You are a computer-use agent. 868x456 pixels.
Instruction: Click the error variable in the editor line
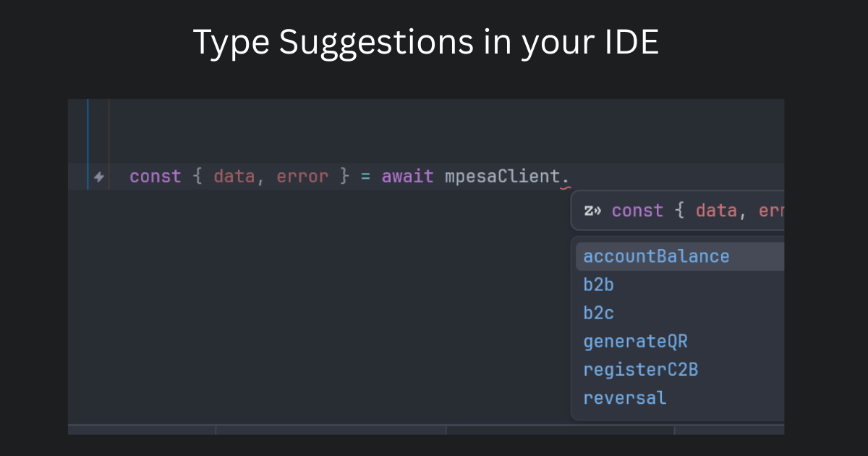pyautogui.click(x=302, y=176)
